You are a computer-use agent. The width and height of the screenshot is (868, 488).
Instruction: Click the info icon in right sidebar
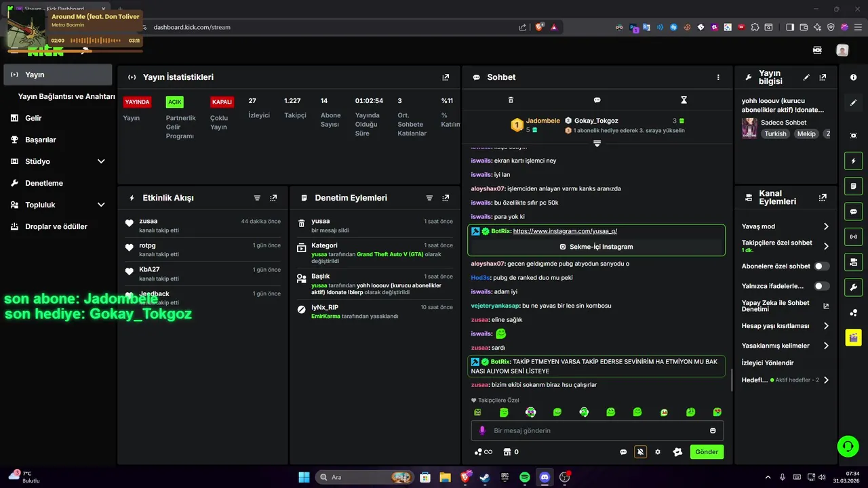[853, 77]
